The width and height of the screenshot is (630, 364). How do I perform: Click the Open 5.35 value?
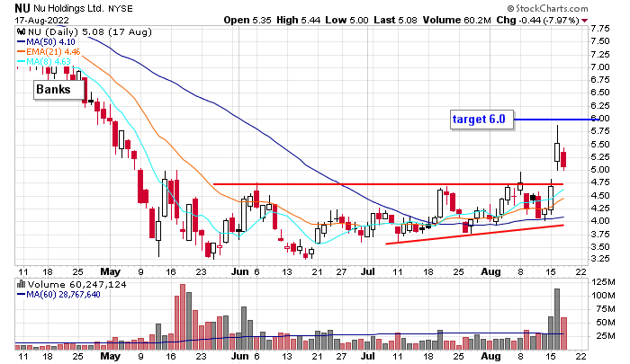[x=247, y=20]
